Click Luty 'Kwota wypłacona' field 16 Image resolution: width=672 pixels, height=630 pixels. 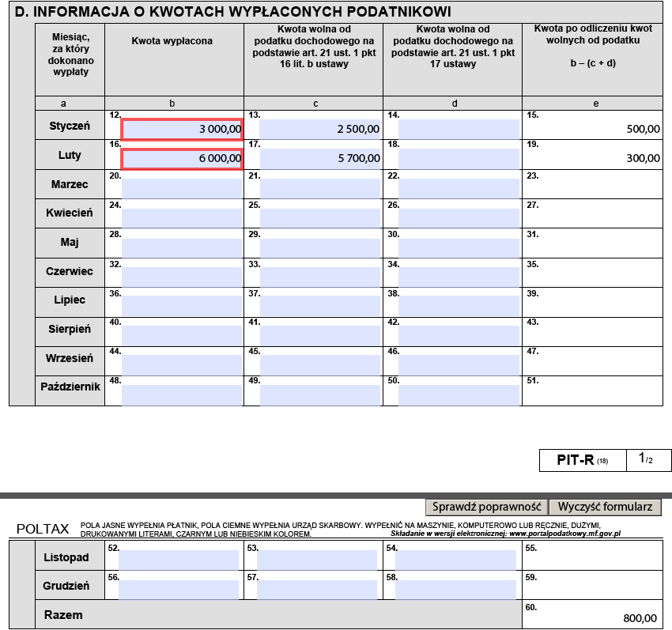[x=182, y=159]
